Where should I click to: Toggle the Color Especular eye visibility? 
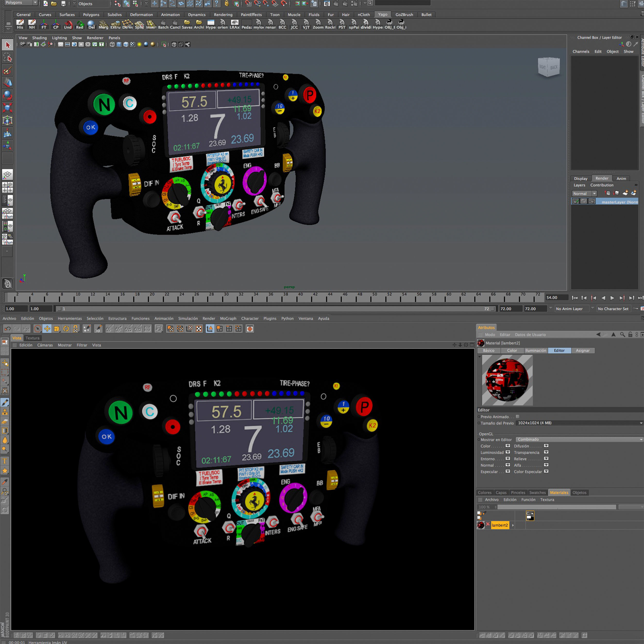(546, 471)
